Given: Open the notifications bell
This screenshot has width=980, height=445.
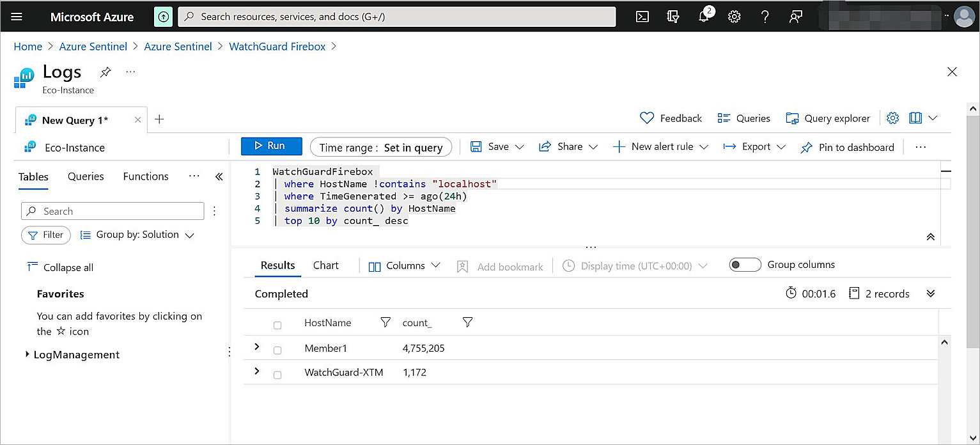Looking at the screenshot, I should (704, 17).
